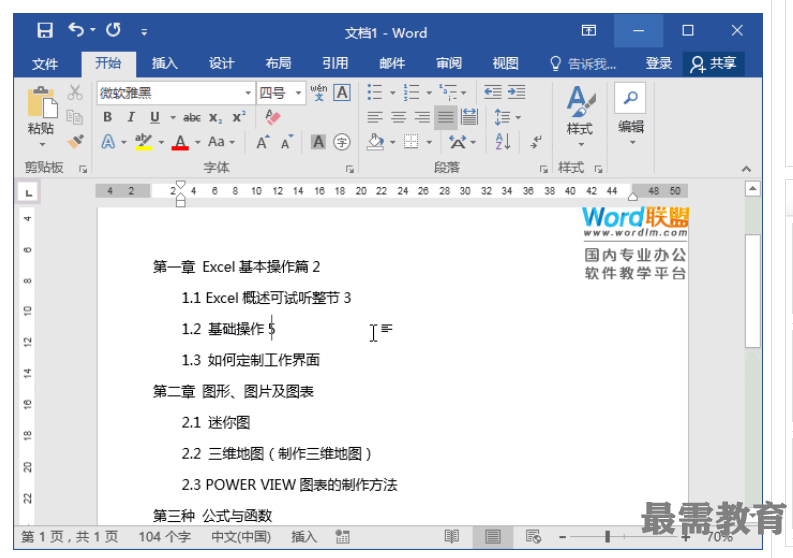Click the Cut scissors icon
The image size is (793, 558).
pos(75,93)
